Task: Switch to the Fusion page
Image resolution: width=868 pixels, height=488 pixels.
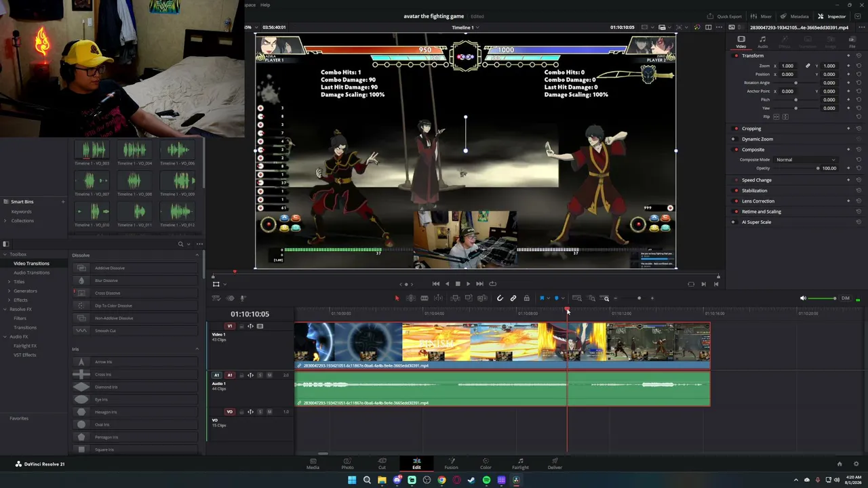Action: [451, 464]
